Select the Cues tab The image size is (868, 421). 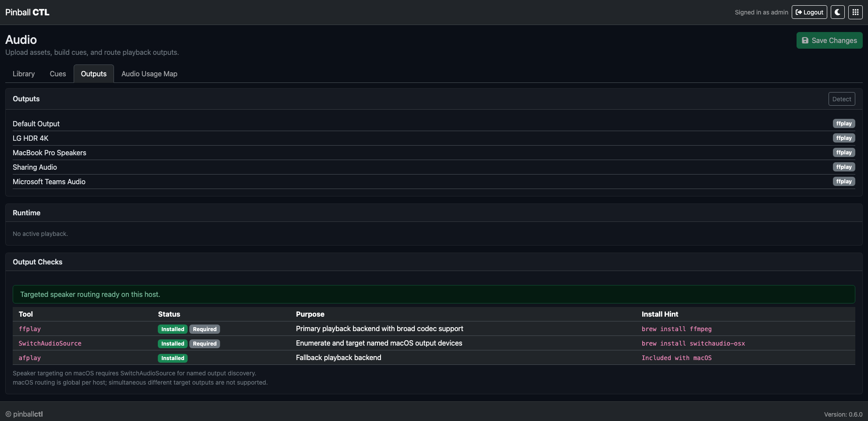pyautogui.click(x=57, y=74)
